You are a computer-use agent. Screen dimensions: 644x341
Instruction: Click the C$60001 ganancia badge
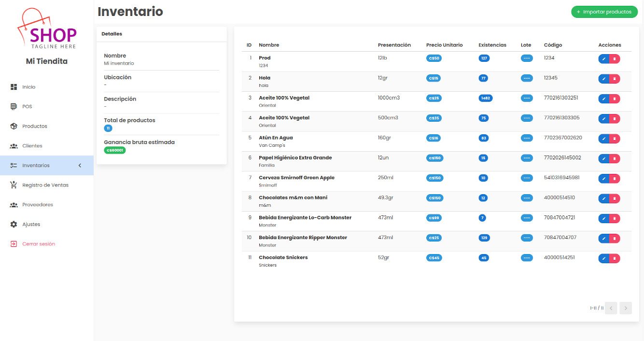[x=115, y=150]
